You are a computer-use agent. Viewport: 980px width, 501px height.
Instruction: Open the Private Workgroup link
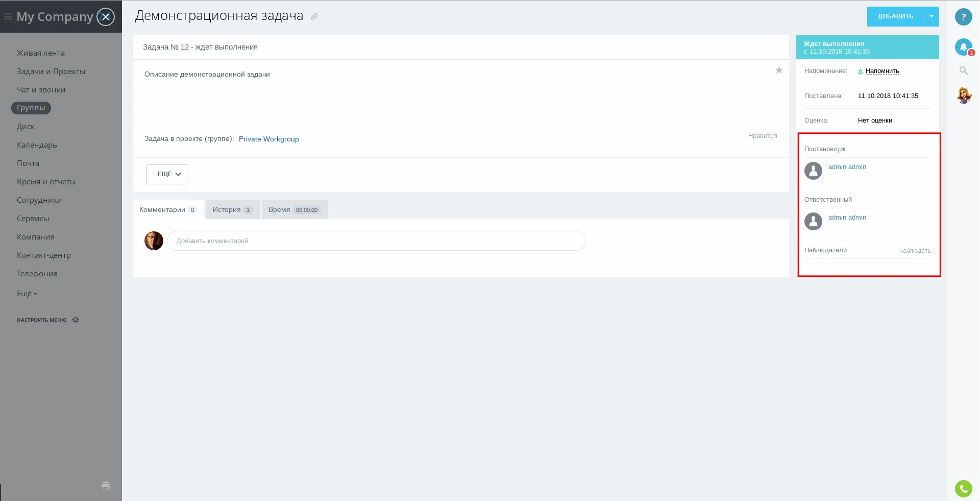coord(268,139)
